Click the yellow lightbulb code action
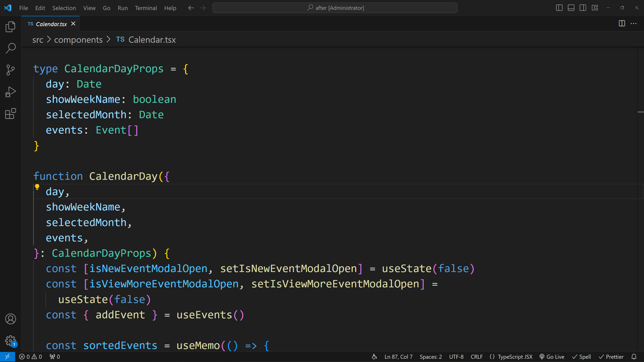The image size is (644, 362). [x=37, y=187]
